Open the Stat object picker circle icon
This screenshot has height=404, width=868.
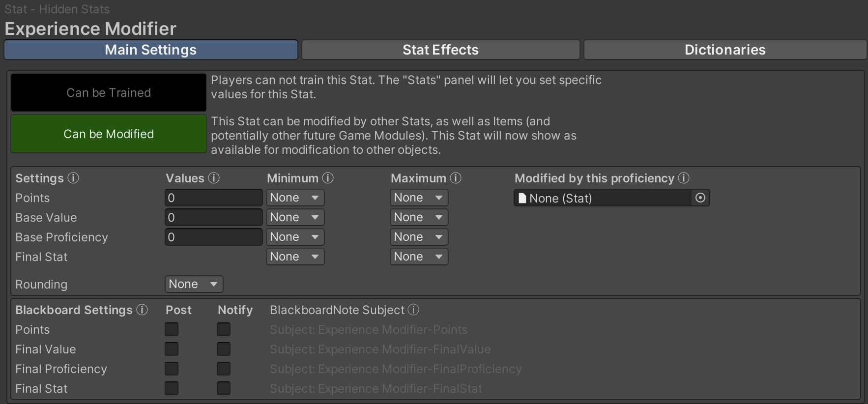pyautogui.click(x=700, y=198)
